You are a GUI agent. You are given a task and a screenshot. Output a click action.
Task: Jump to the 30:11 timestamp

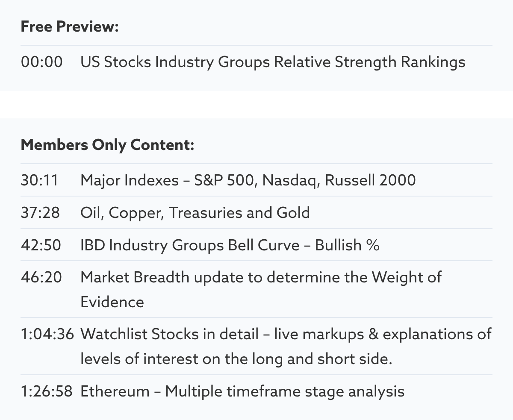tap(39, 180)
